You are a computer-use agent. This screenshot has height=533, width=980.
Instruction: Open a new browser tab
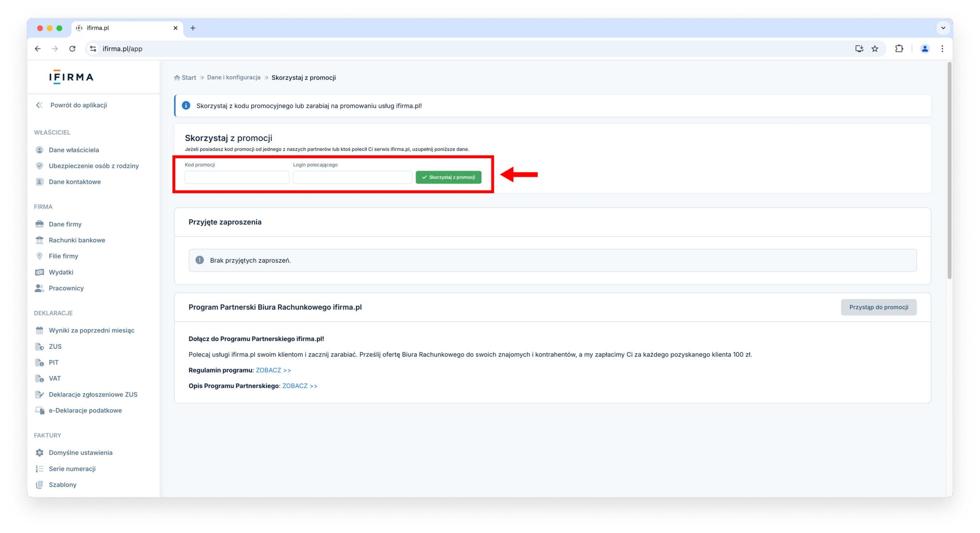point(193,28)
